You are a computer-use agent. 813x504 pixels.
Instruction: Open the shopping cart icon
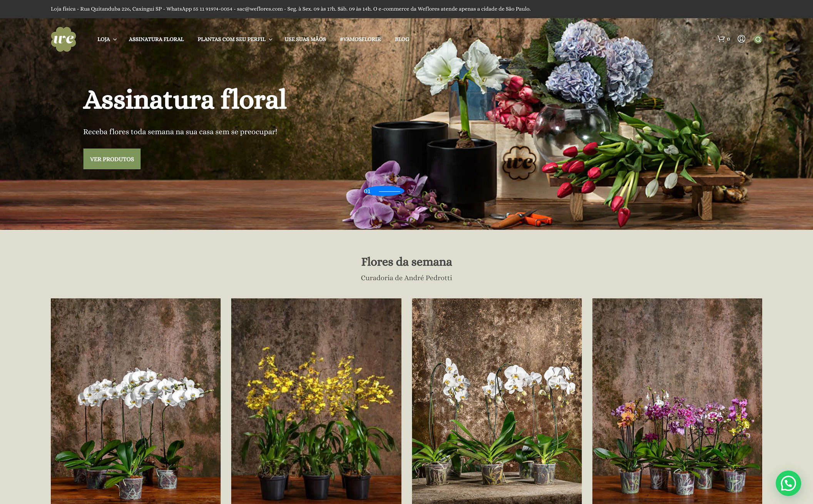coord(721,39)
